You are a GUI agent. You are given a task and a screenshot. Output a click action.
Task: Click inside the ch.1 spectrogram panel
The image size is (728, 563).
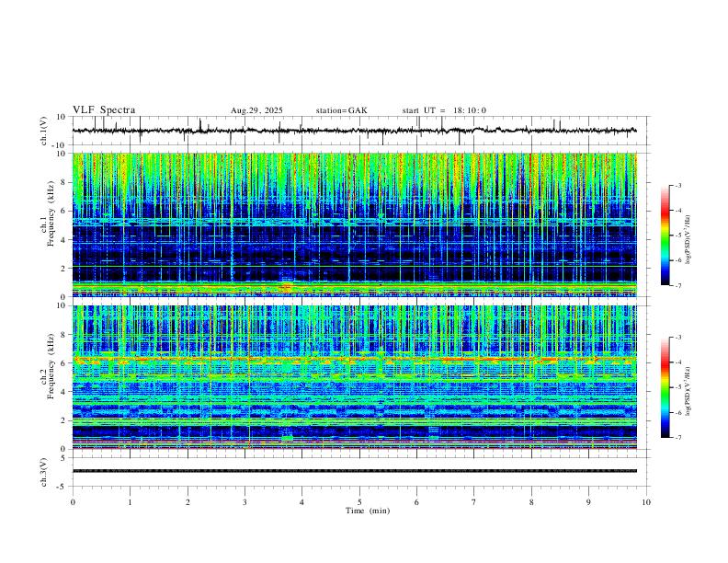[355, 224]
